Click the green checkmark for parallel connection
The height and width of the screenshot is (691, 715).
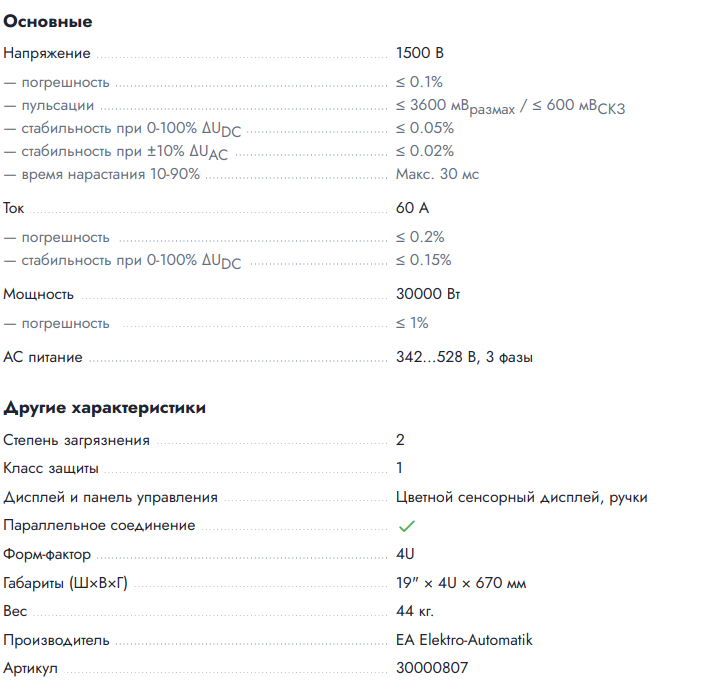(406, 526)
